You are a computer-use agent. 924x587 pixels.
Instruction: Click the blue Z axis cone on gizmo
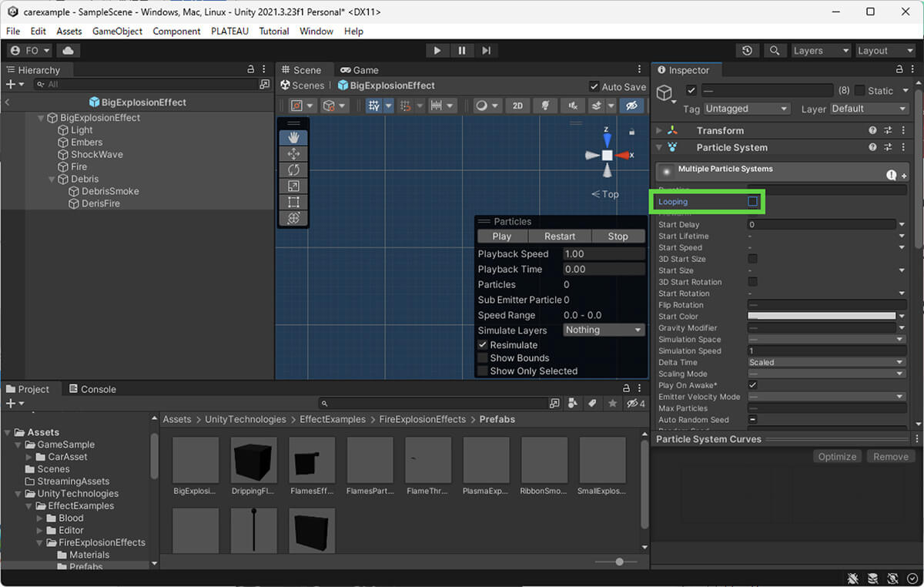[x=608, y=140]
